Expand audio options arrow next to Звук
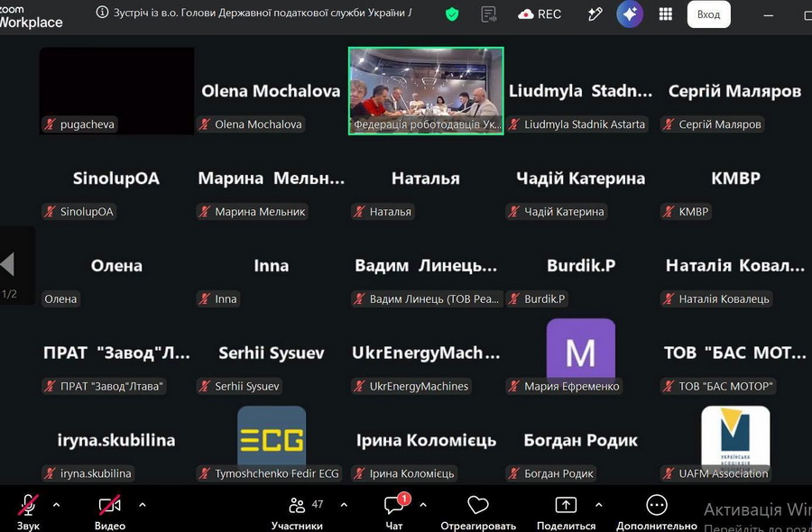The width and height of the screenshot is (812, 532). pyautogui.click(x=57, y=505)
